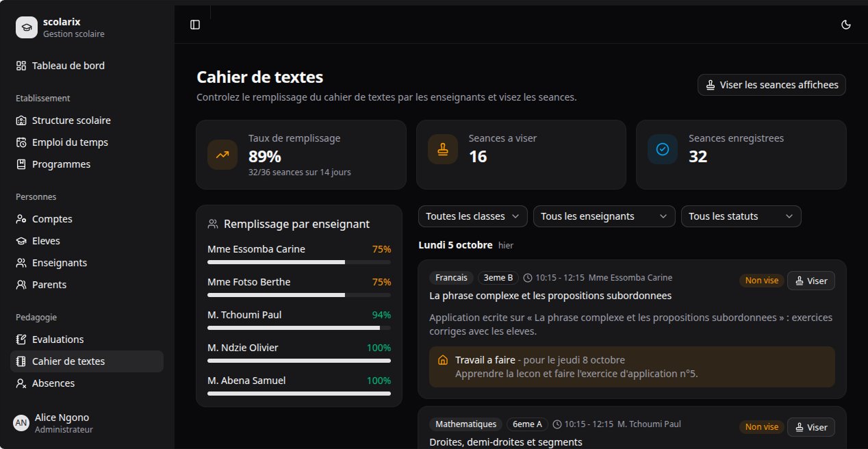Click Mme Fotso Berthe progress bar
The height and width of the screenshot is (449, 868).
(x=299, y=295)
